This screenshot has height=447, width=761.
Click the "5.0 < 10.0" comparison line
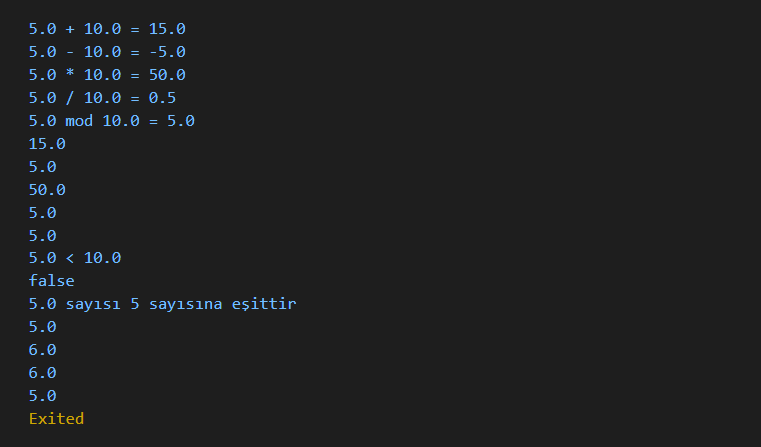tap(75, 258)
